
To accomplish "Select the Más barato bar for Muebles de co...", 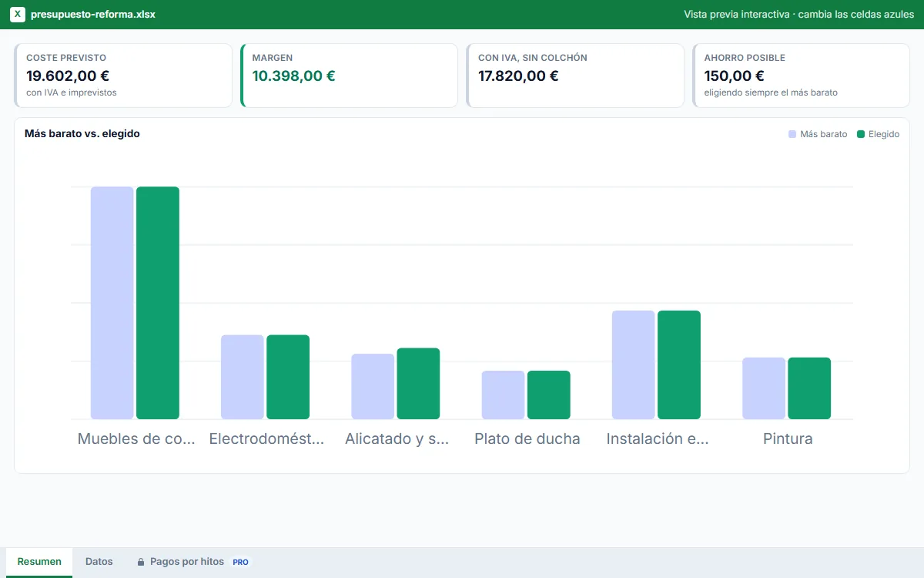I will coord(112,303).
